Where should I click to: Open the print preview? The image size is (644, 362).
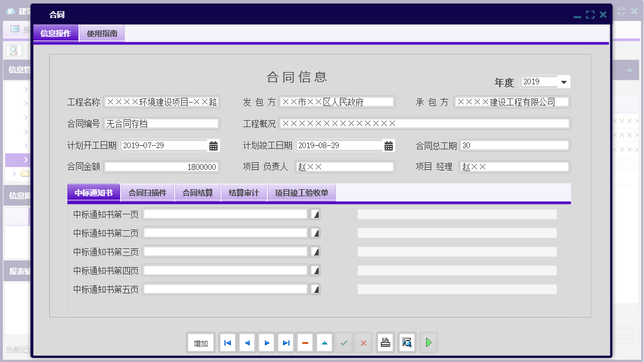tap(407, 343)
